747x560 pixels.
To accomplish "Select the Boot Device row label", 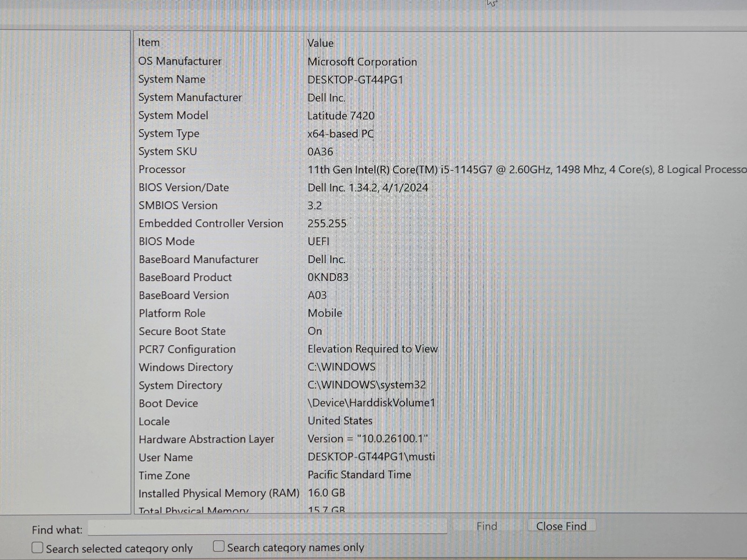I will [x=169, y=403].
